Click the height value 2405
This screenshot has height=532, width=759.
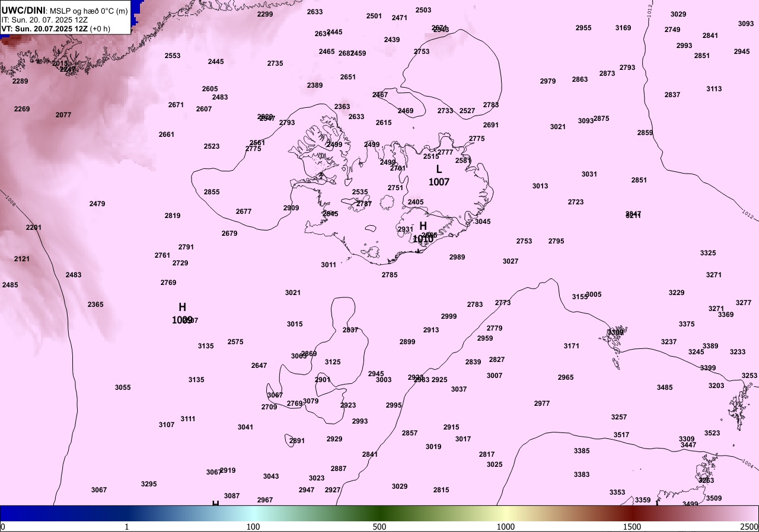[416, 202]
